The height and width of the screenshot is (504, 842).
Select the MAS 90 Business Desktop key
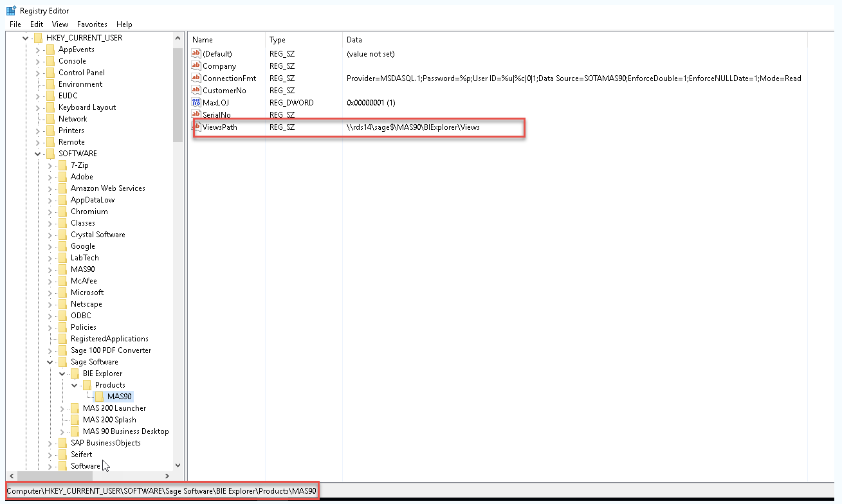(126, 431)
